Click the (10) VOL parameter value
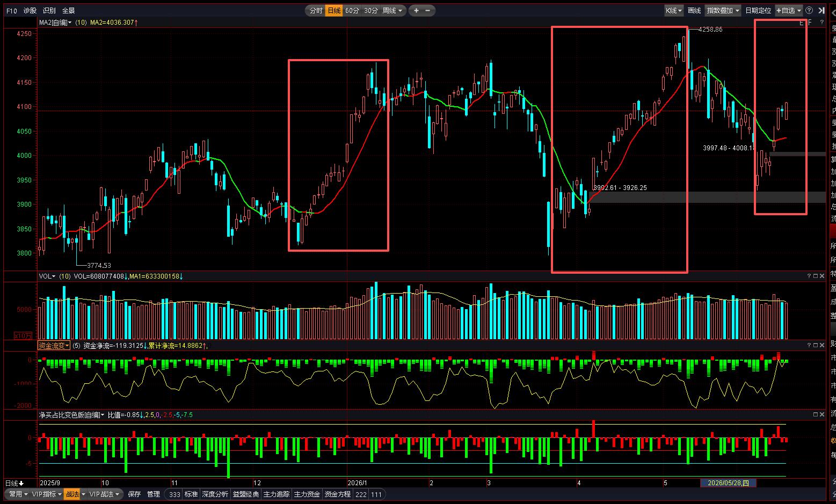This screenshot has height=504, width=836. point(65,276)
